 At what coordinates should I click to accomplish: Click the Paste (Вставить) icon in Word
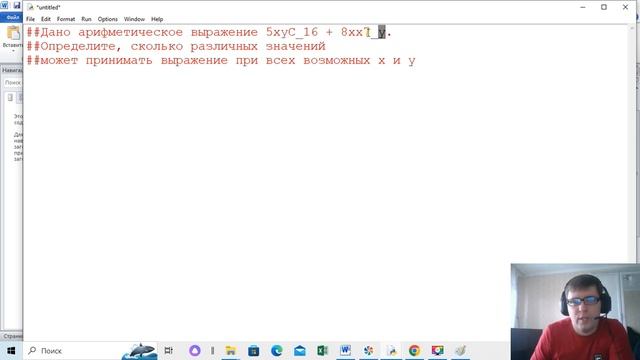(x=13, y=33)
